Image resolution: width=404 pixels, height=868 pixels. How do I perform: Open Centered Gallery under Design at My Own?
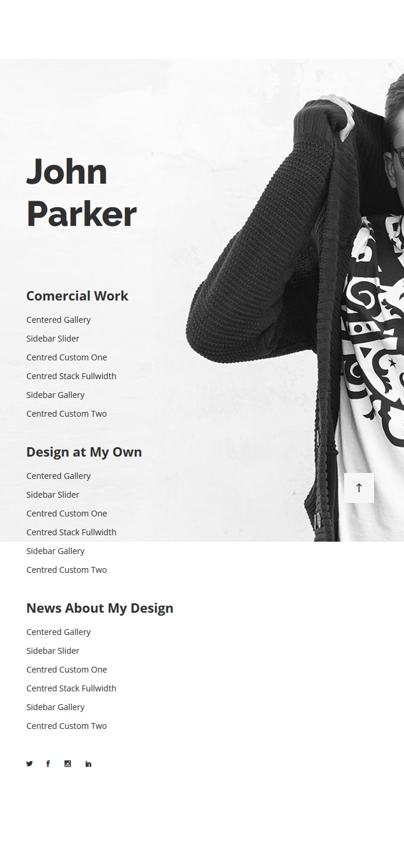(x=59, y=476)
